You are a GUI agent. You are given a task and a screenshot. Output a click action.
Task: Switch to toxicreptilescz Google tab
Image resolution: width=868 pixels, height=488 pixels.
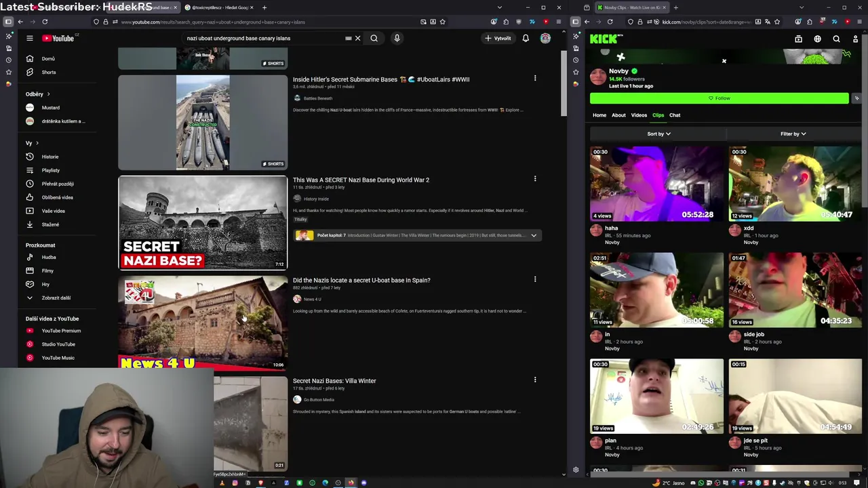[x=218, y=7]
